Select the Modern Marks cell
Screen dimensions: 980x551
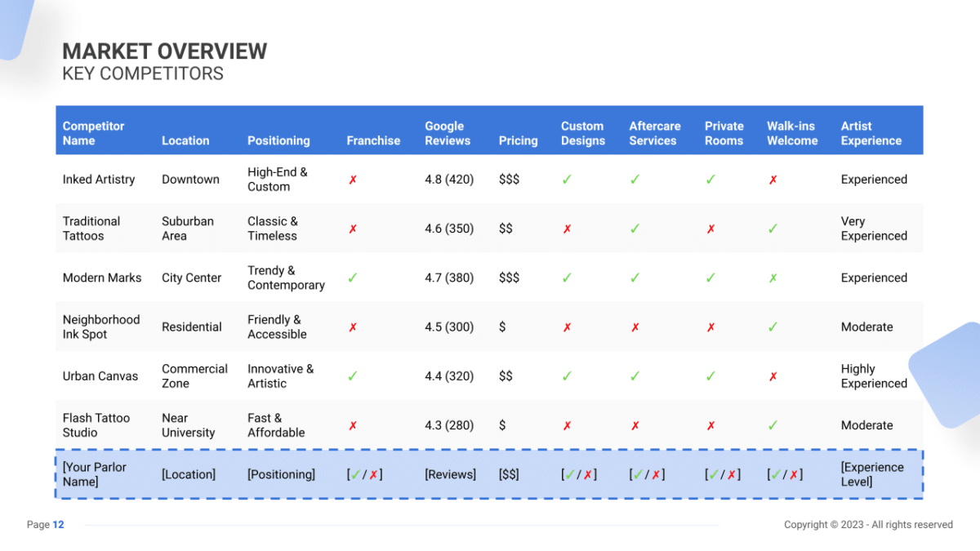tap(102, 278)
